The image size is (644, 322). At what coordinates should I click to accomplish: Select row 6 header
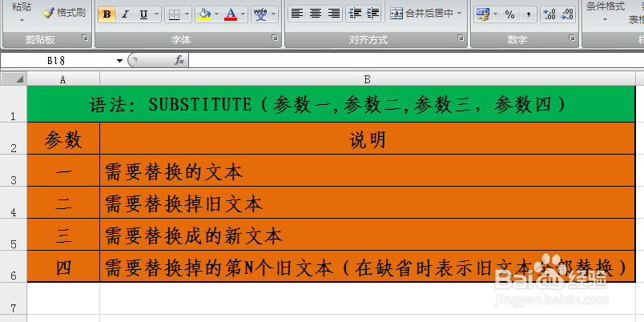point(14,267)
